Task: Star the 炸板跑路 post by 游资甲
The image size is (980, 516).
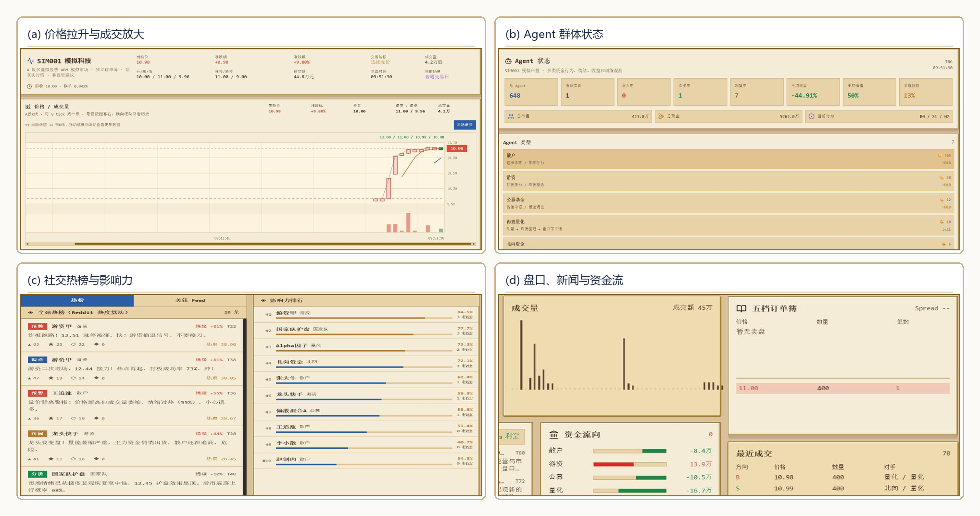Action: point(51,344)
